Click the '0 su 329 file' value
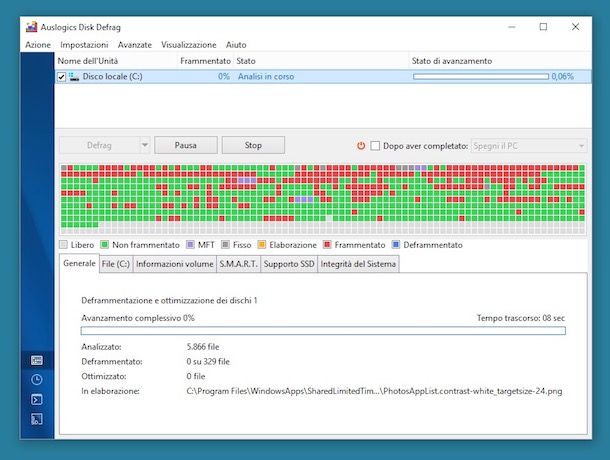Viewport: 610px width, 460px height. point(208,362)
